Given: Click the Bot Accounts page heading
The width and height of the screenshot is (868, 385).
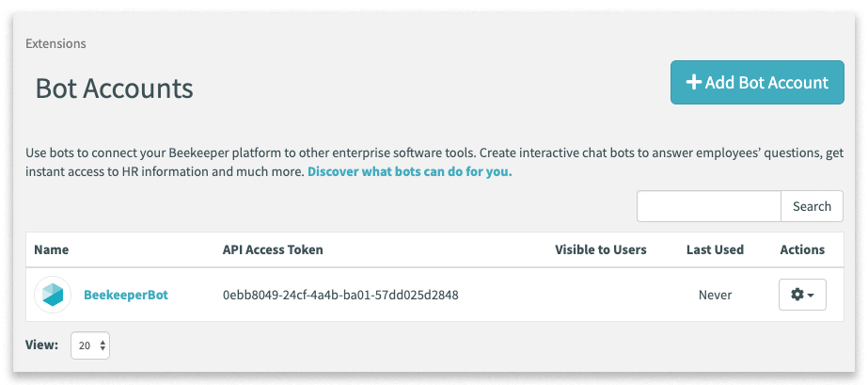Looking at the screenshot, I should (x=115, y=88).
